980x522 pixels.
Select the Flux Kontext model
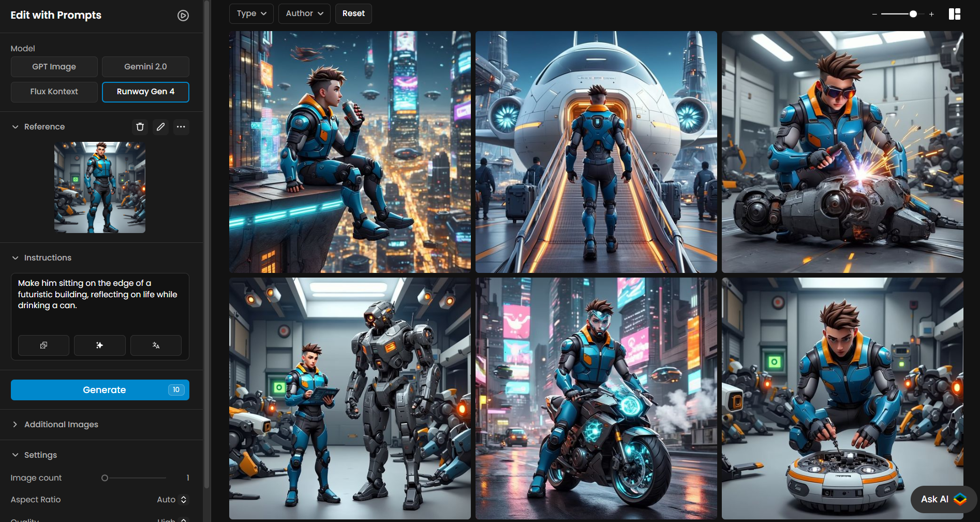(x=54, y=92)
